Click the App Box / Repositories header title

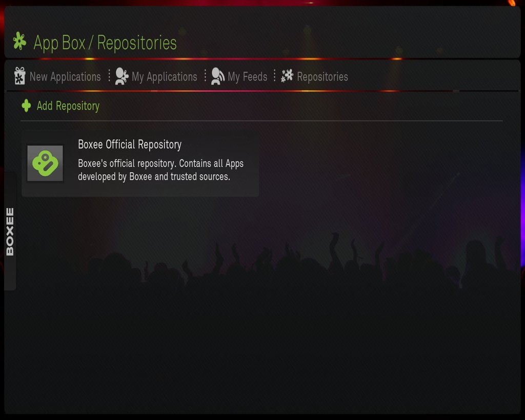(105, 43)
